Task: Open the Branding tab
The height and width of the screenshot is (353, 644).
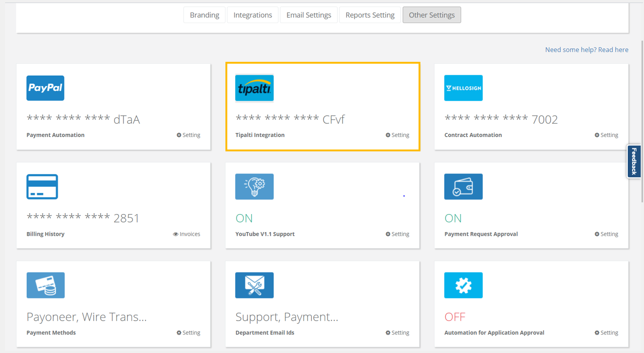Action: tap(204, 15)
